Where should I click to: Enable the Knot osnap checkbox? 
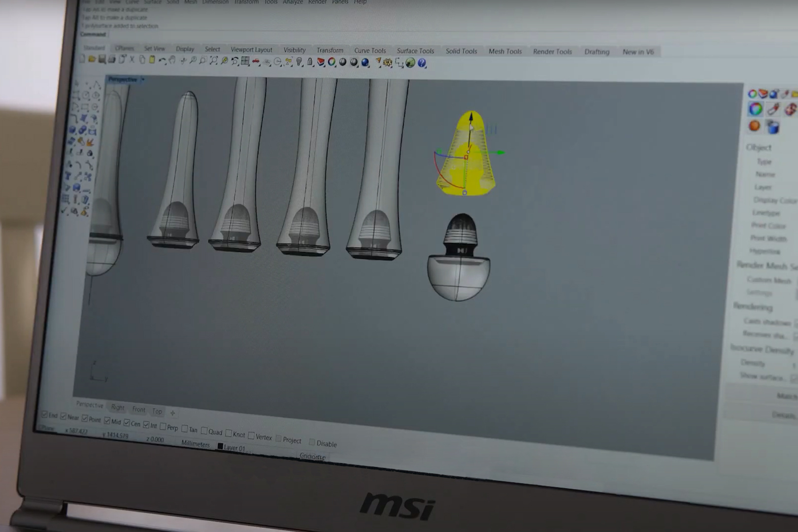[229, 433]
